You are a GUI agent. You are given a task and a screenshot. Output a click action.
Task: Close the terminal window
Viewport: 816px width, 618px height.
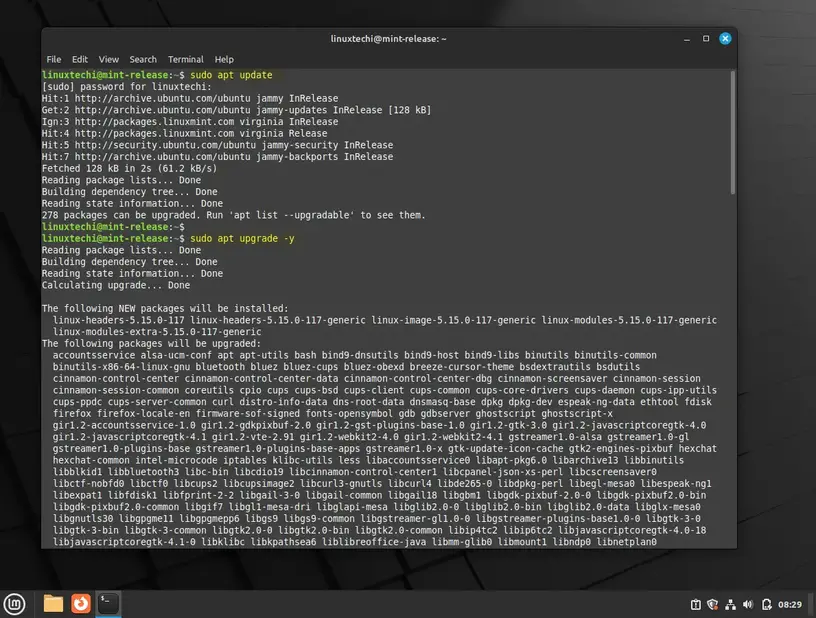(725, 38)
